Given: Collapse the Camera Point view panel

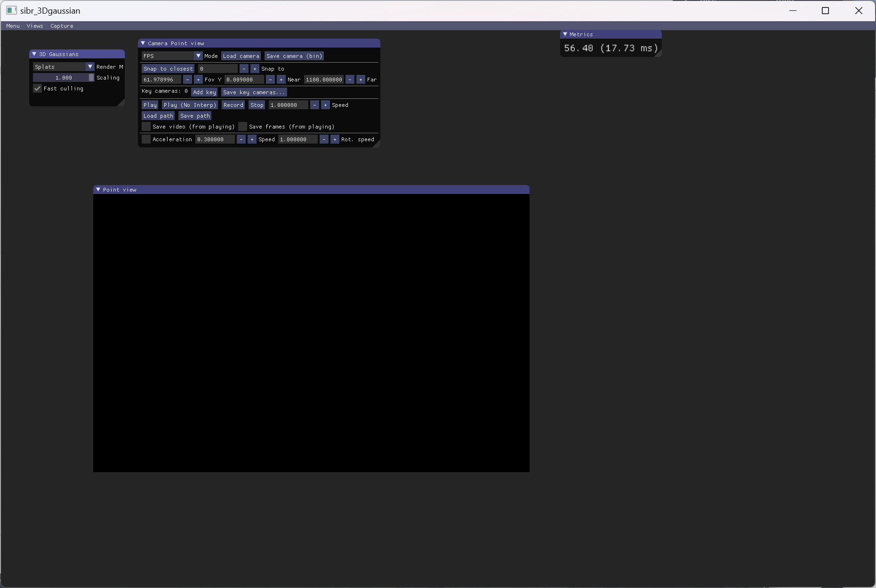Looking at the screenshot, I should point(144,43).
